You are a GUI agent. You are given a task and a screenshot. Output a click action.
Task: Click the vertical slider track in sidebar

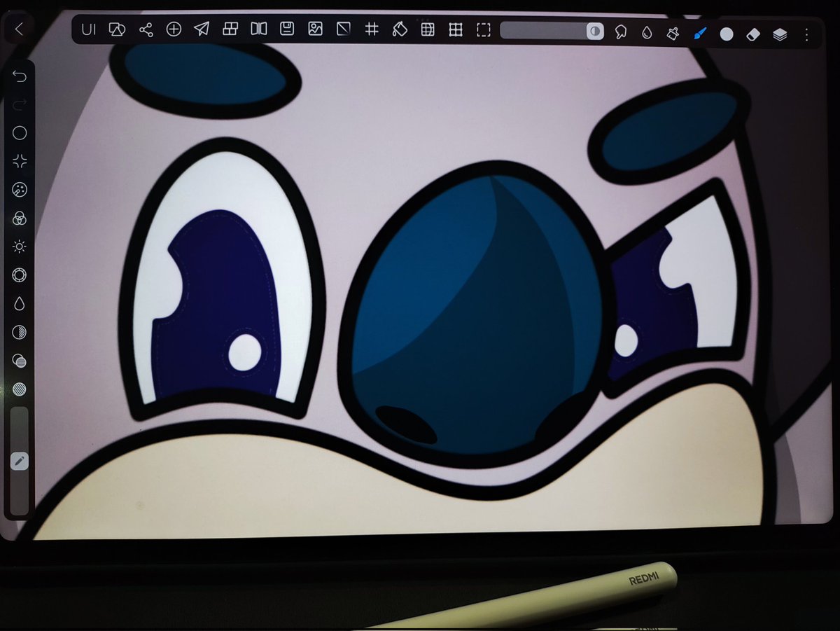click(19, 460)
